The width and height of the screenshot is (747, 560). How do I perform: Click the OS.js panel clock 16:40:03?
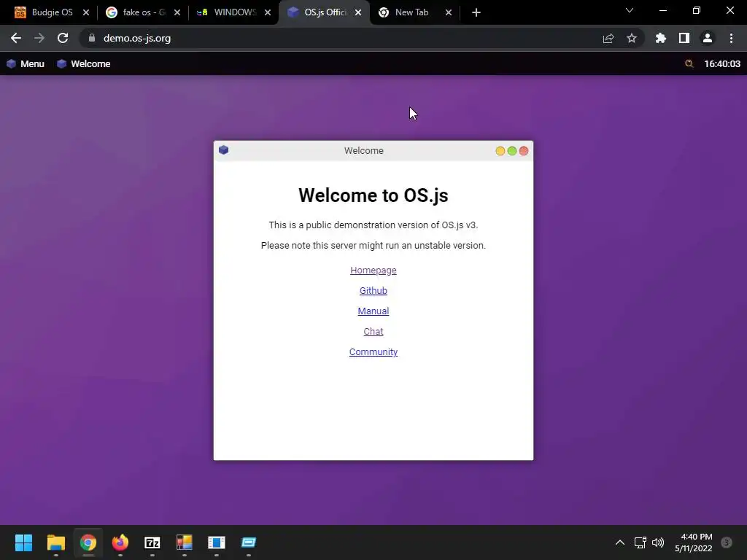(x=721, y=64)
